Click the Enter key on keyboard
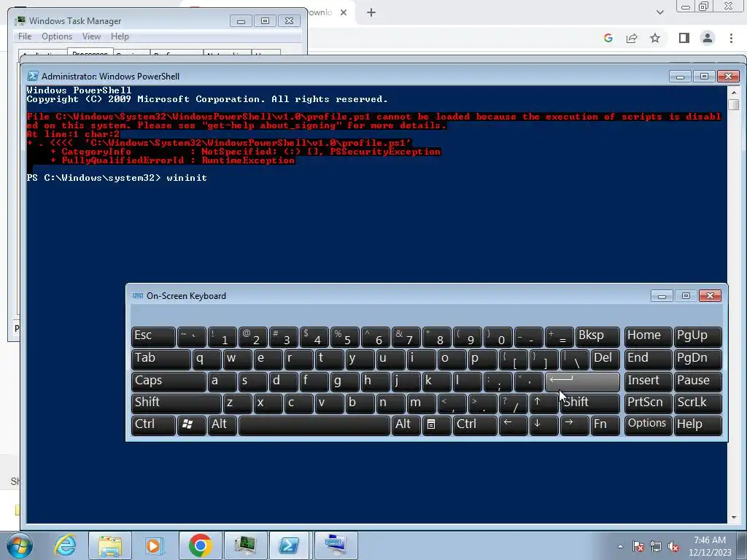 [x=582, y=381]
